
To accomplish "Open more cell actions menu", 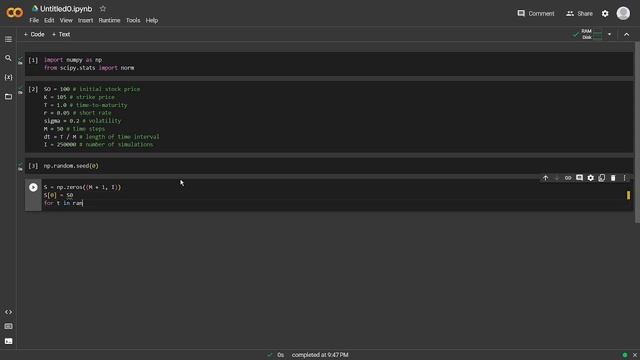I will pos(624,178).
